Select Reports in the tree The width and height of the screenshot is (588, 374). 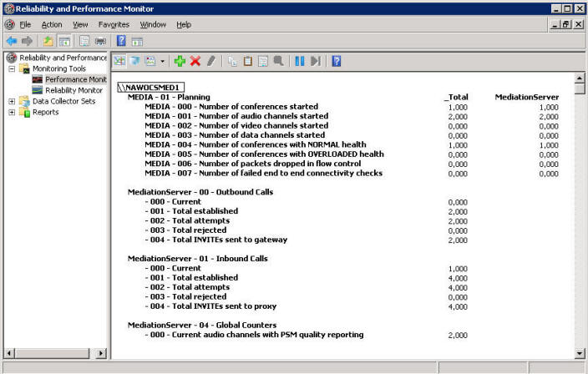(x=45, y=112)
